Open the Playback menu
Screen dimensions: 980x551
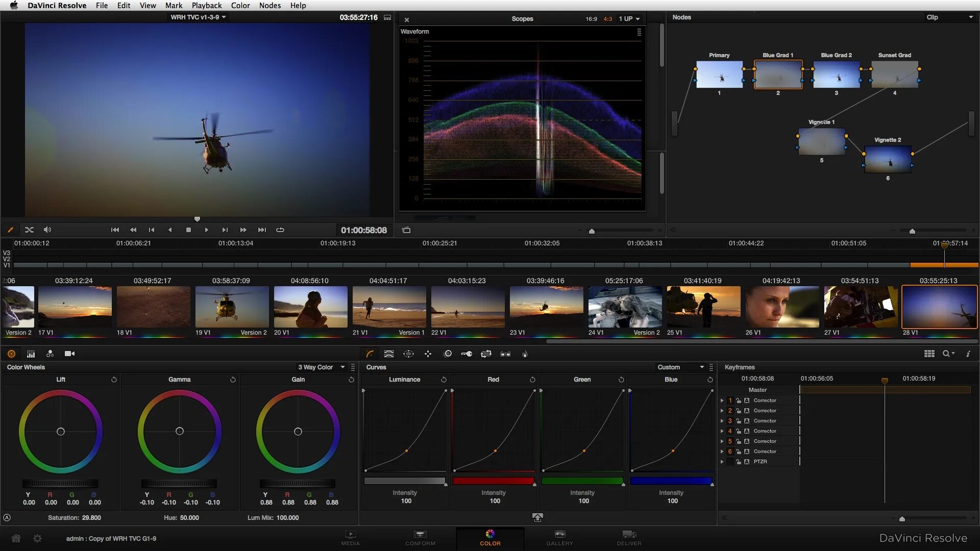(206, 5)
